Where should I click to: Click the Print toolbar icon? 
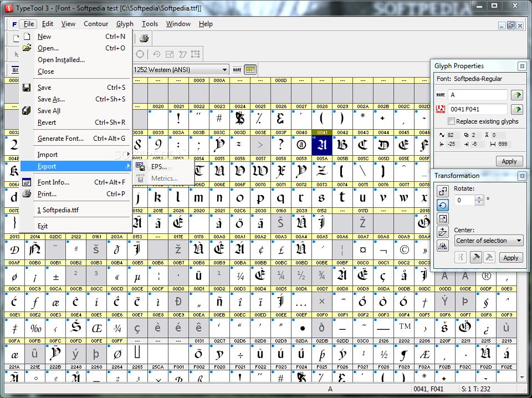point(144,38)
